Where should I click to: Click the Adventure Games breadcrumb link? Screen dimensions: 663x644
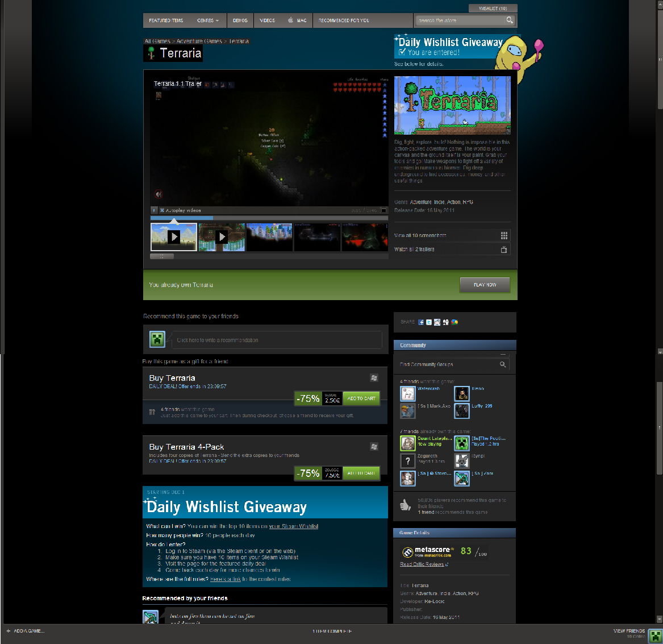(199, 41)
